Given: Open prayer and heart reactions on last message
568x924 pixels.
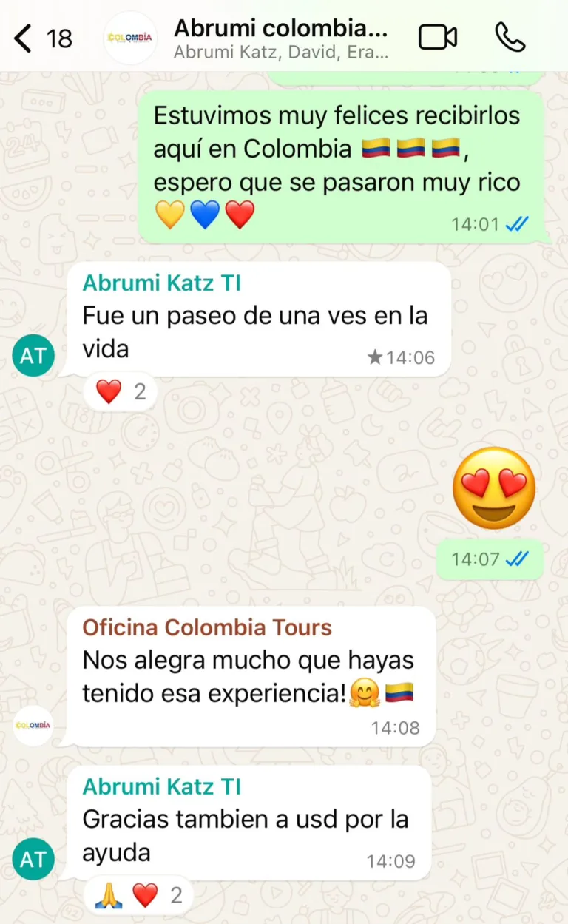Looking at the screenshot, I should coord(138,895).
